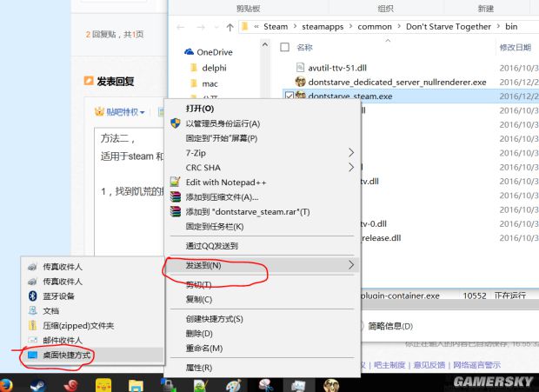The height and width of the screenshot is (392, 539).
Task: Choose 蓝牙设备 in Send To submenu
Action: [x=92, y=296]
